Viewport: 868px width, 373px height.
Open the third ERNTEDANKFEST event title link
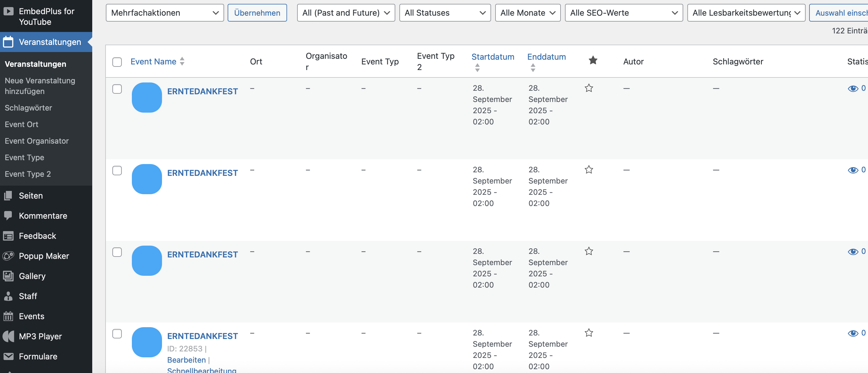(203, 254)
